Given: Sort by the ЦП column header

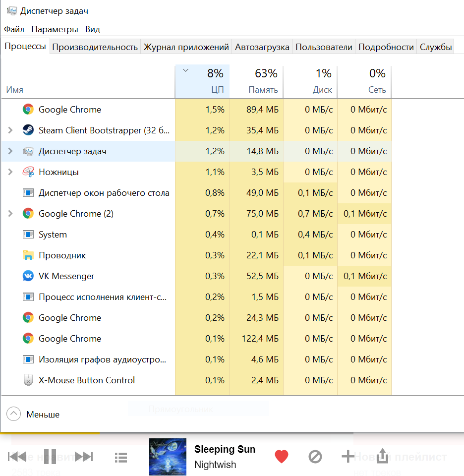Looking at the screenshot, I should (x=202, y=82).
